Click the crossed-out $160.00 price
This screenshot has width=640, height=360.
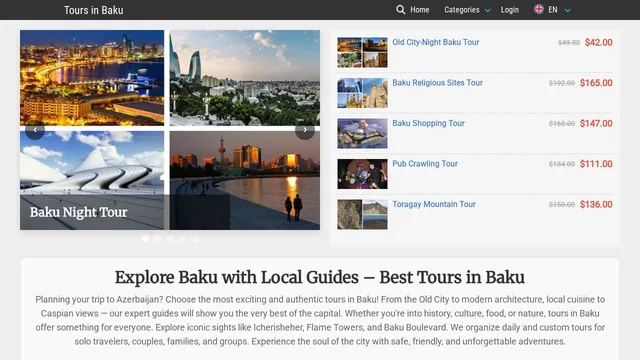[x=562, y=123]
